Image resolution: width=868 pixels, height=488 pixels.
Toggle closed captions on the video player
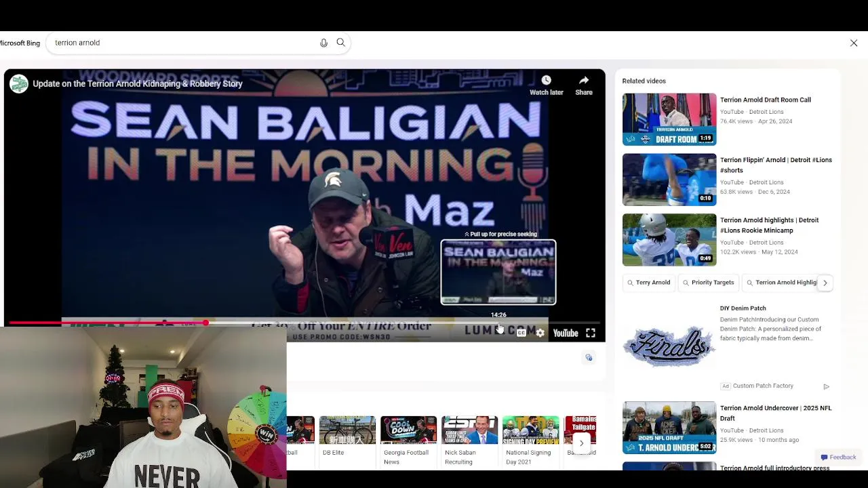[521, 333]
